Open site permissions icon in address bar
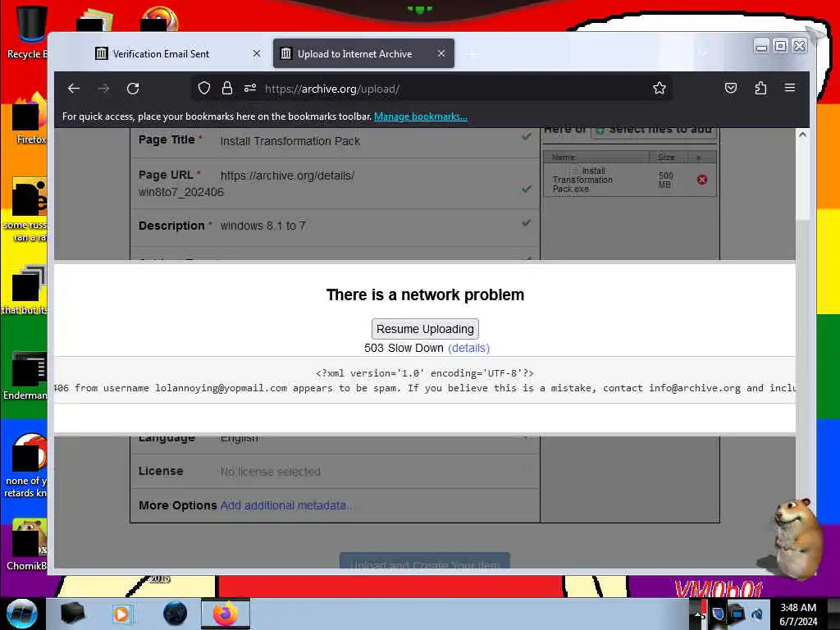 click(249, 88)
